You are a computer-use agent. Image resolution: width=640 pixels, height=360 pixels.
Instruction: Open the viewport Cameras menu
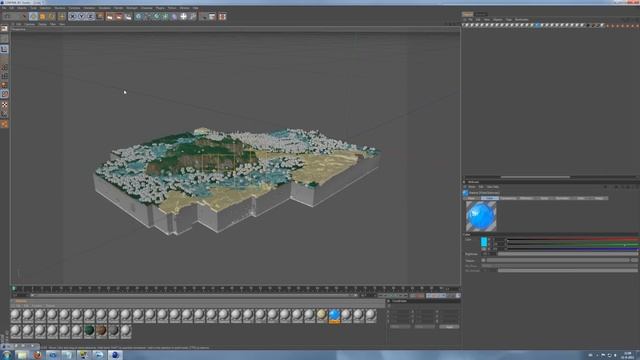tap(29, 24)
